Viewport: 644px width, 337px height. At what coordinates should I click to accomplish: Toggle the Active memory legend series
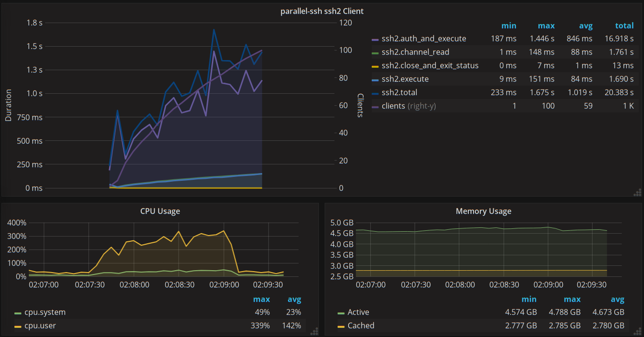358,312
